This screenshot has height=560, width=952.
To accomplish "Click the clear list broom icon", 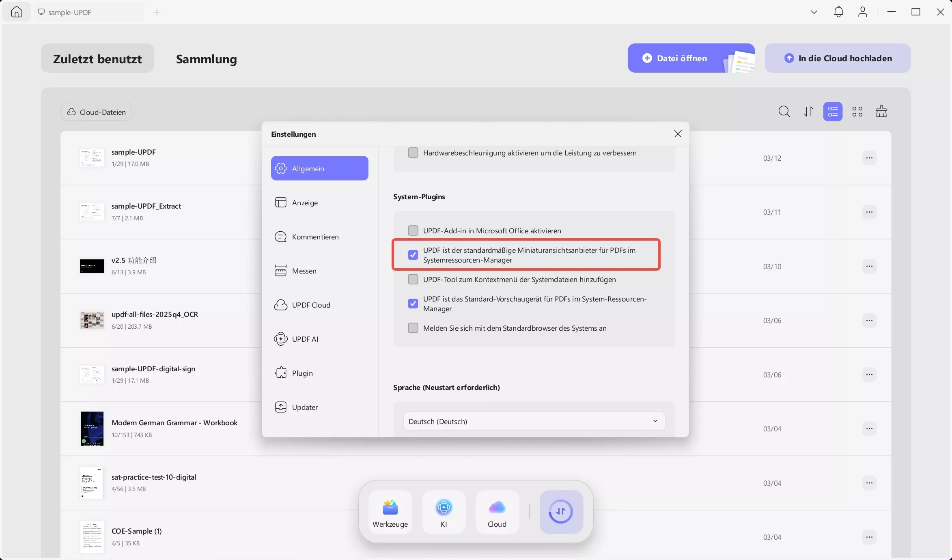I will 881,112.
